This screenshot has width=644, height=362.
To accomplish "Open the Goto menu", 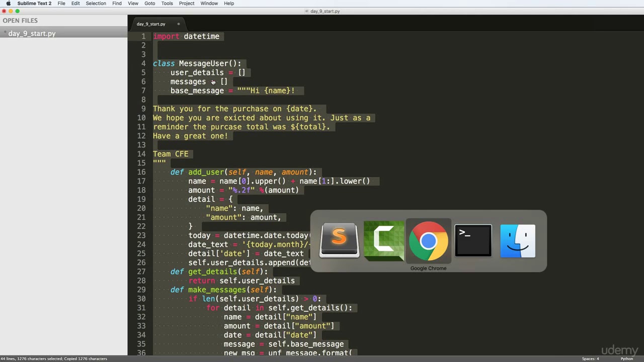I will 150,4.
